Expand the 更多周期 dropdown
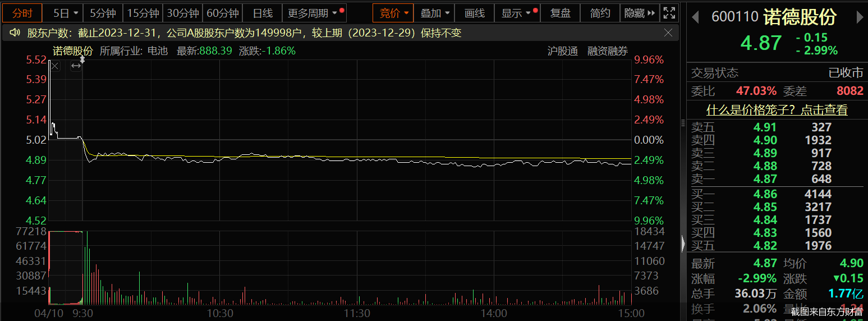 (x=313, y=13)
